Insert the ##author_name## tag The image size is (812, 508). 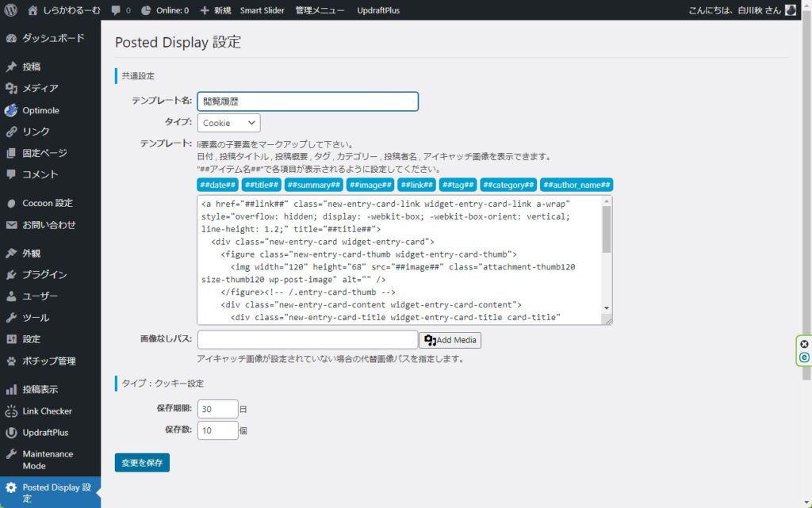point(576,185)
